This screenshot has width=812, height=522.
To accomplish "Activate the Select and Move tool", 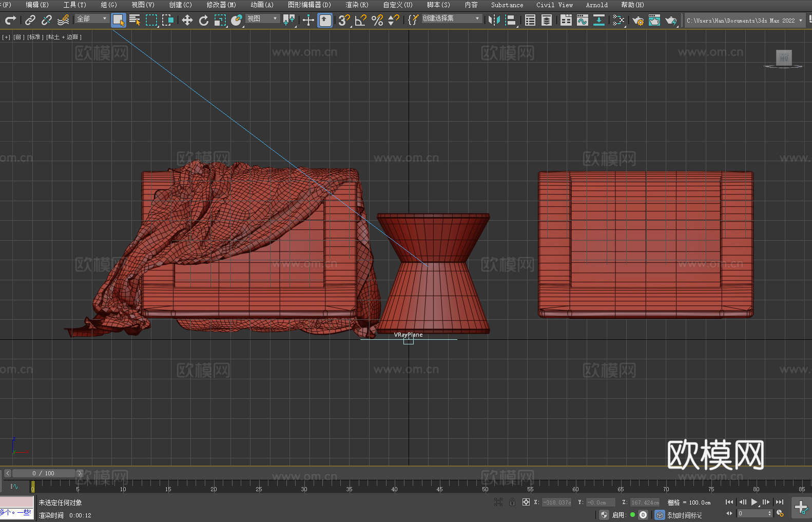I will 187,20.
